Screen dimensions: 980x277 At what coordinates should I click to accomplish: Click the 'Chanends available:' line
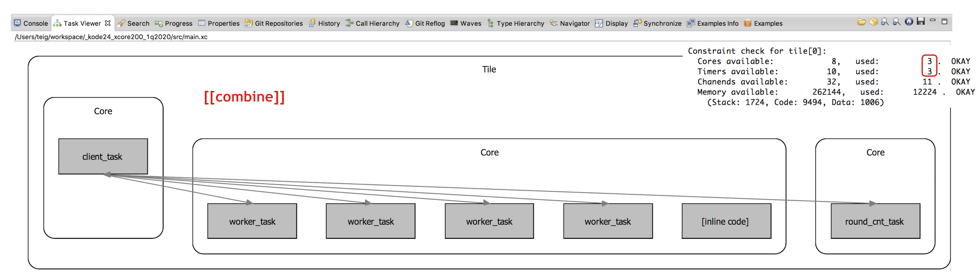pyautogui.click(x=833, y=81)
